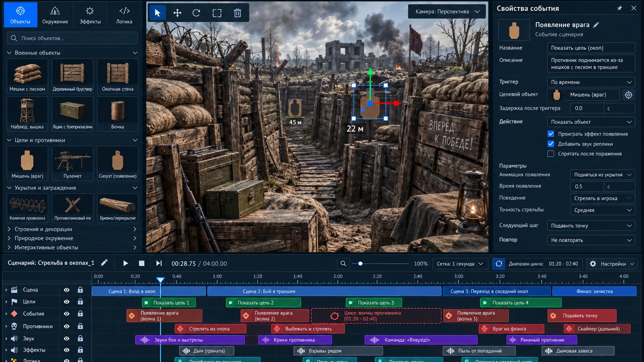Screen dimensions: 644x362
Task: Open the Триггер dropdown
Action: [591, 82]
